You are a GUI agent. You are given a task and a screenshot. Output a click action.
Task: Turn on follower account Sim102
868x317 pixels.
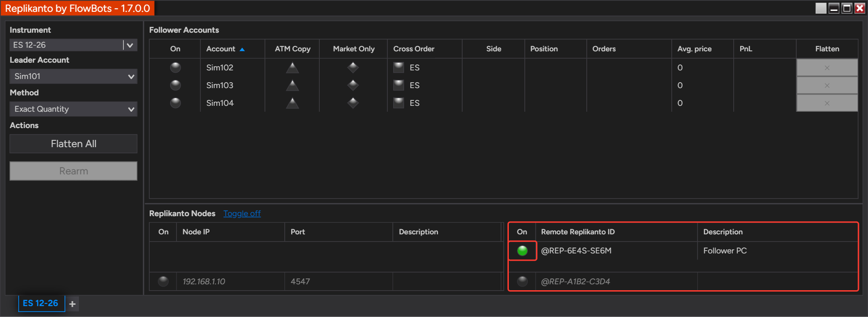pos(176,68)
